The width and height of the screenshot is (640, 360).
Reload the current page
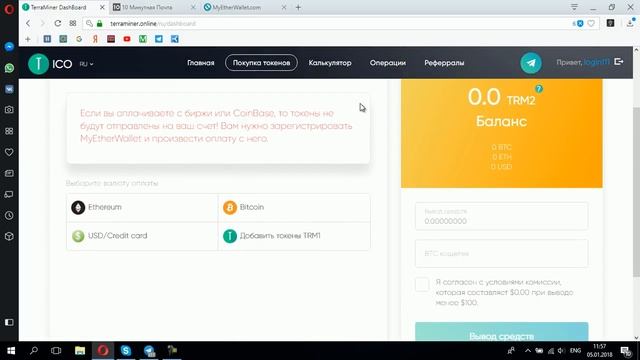point(58,24)
